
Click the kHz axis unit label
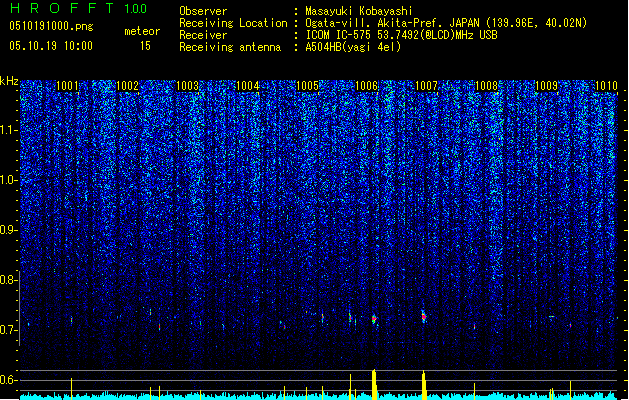(x=9, y=81)
